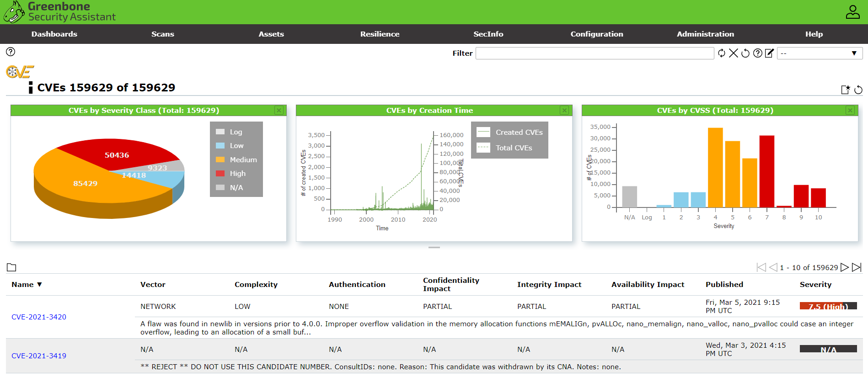Remove the filter with X icon
This screenshot has height=377, width=868.
coord(734,53)
